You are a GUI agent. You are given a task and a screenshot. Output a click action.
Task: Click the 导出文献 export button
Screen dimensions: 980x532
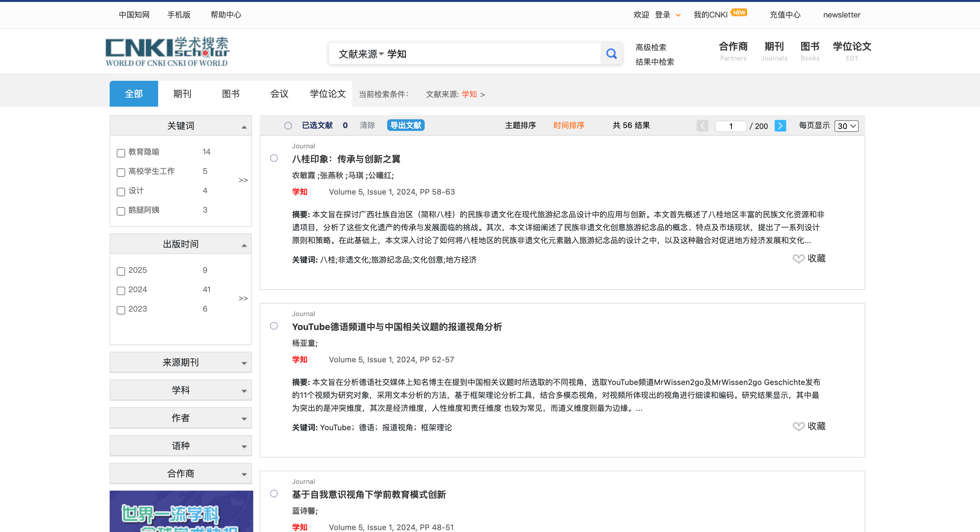[x=405, y=125]
